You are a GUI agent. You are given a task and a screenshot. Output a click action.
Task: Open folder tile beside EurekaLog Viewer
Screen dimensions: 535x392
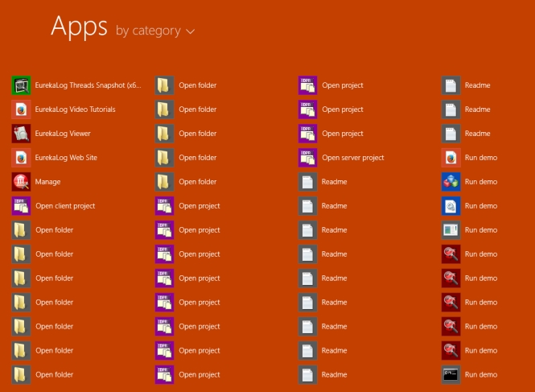186,134
